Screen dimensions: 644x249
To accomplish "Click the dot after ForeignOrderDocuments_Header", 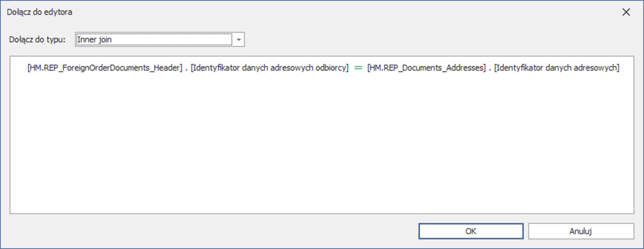I will coord(186,69).
